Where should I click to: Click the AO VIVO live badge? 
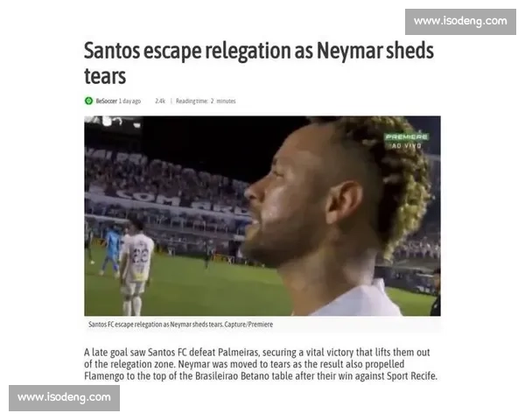406,146
